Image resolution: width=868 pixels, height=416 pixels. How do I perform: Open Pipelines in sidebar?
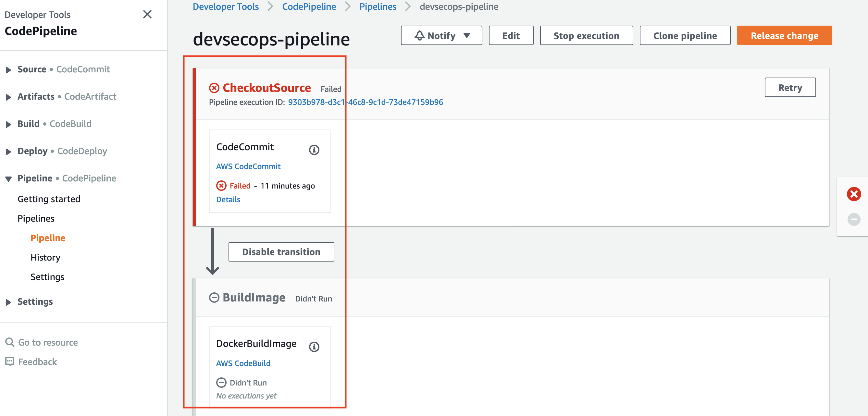pos(36,218)
